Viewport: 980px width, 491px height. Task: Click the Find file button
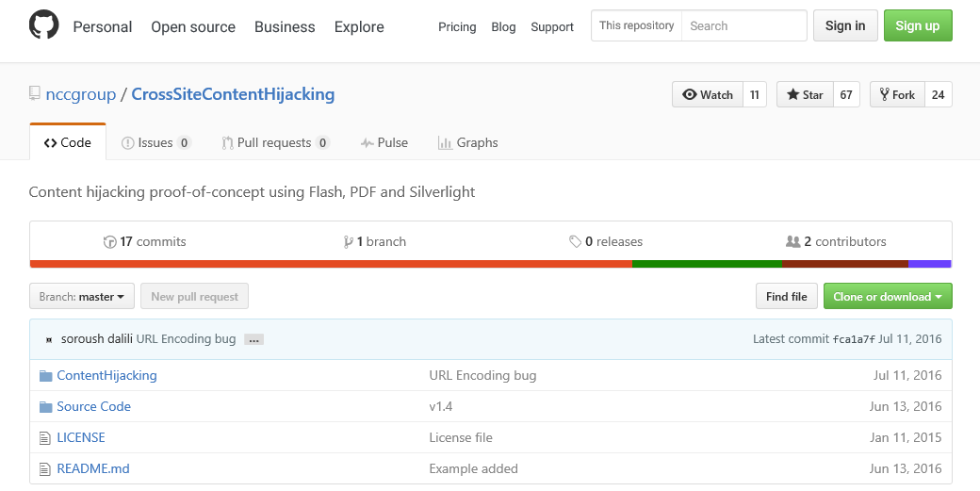[786, 297]
